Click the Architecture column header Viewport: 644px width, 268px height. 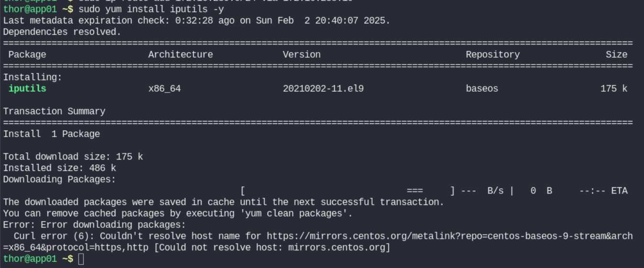(180, 55)
